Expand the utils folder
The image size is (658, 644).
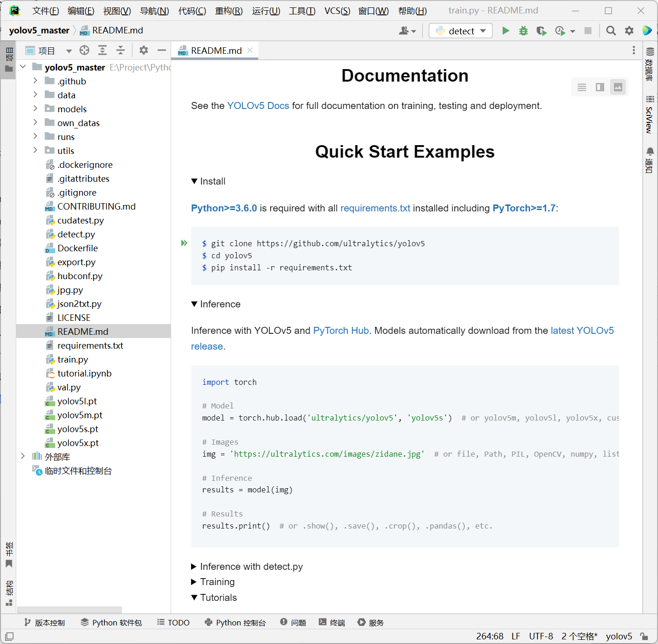(35, 150)
